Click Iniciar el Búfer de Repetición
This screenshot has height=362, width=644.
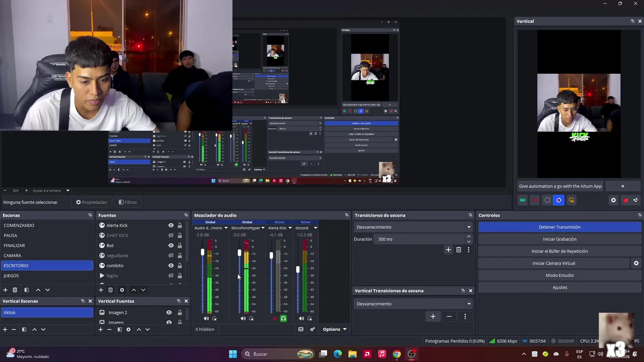pos(559,251)
